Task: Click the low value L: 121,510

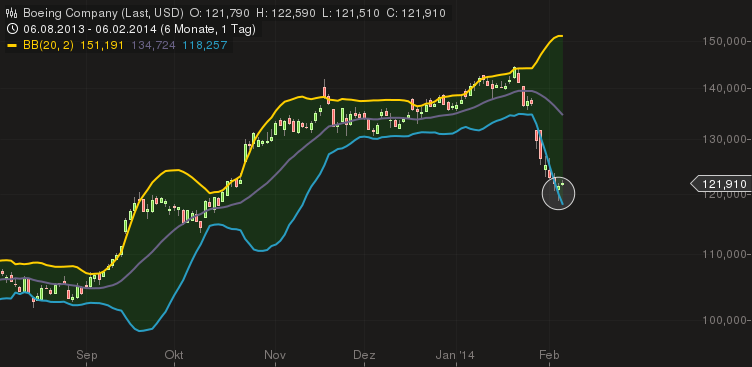Action: click(x=350, y=13)
